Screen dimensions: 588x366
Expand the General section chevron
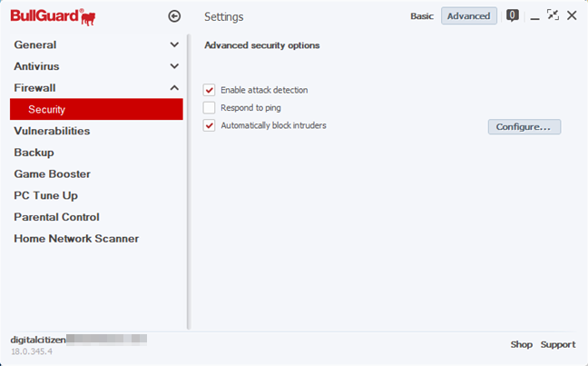(x=174, y=45)
